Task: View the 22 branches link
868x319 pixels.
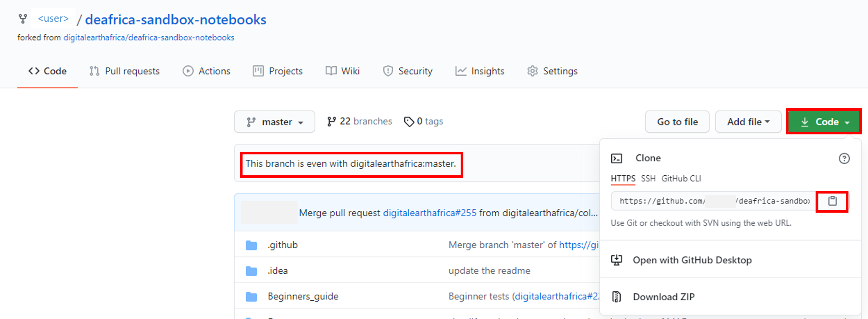Action: pyautogui.click(x=359, y=121)
